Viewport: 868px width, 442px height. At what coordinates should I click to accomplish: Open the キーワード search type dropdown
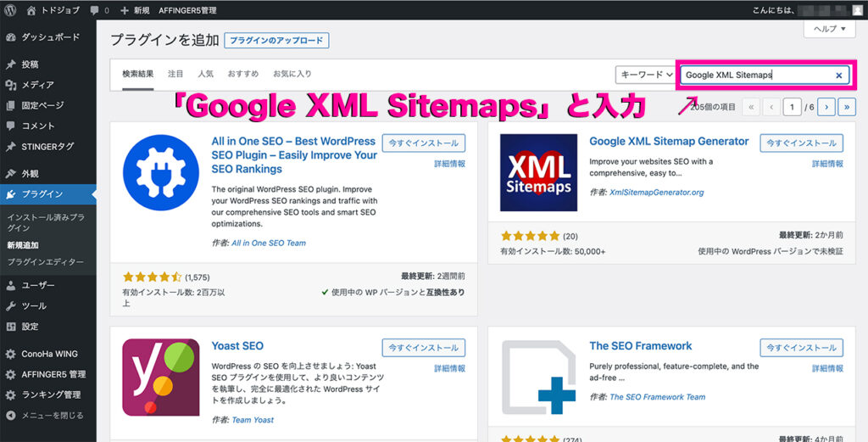[645, 75]
